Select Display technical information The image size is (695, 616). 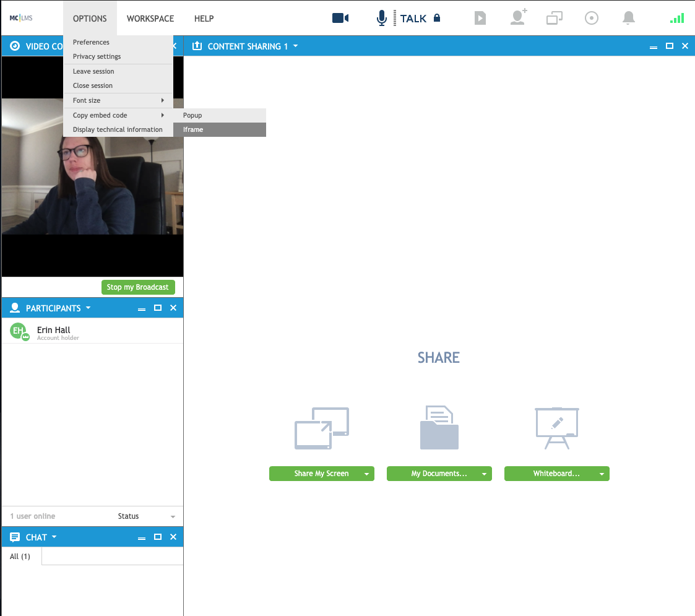coord(118,129)
